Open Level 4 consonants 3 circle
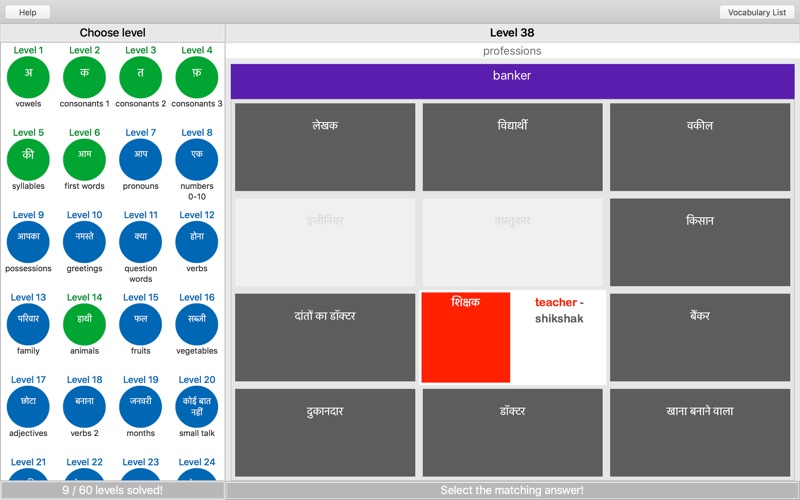The width and height of the screenshot is (800, 500). click(196, 77)
